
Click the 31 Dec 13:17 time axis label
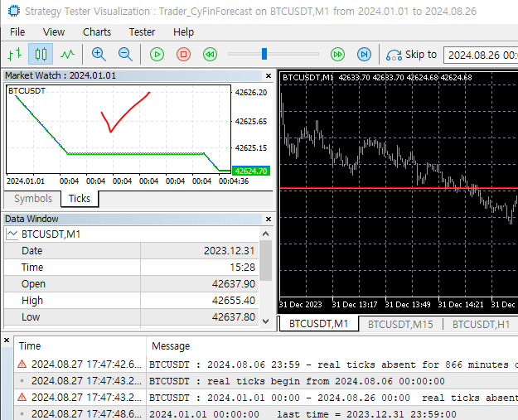pos(355,304)
